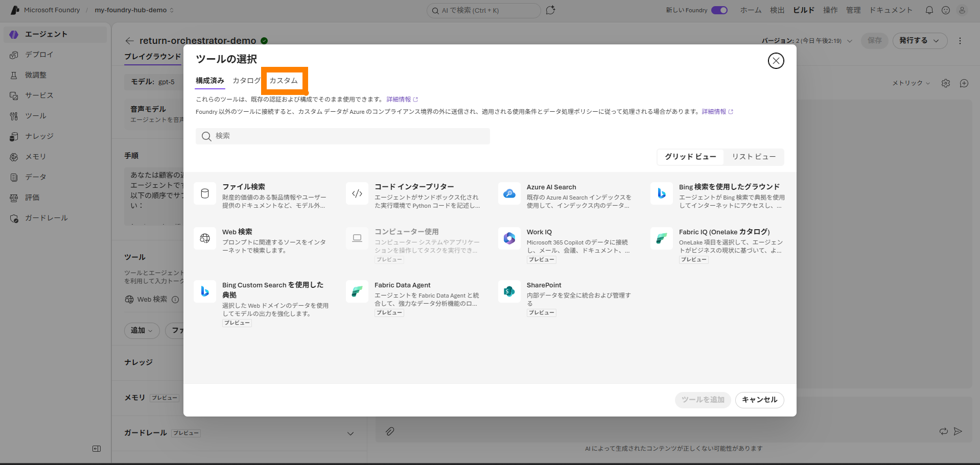Switch to the カスタム tab
Viewport: 980px width, 465px height.
coord(284,81)
